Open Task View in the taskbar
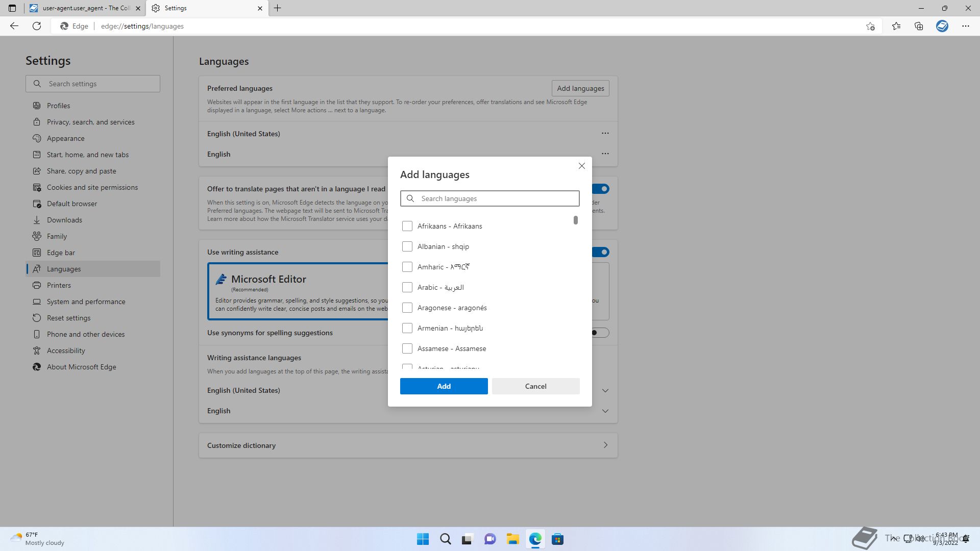980x551 pixels. pyautogui.click(x=468, y=539)
